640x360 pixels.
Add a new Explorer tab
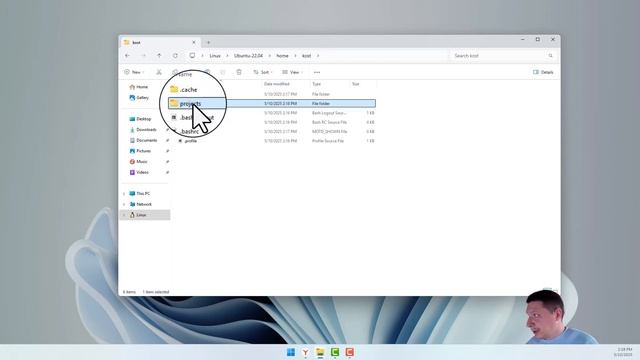point(208,42)
